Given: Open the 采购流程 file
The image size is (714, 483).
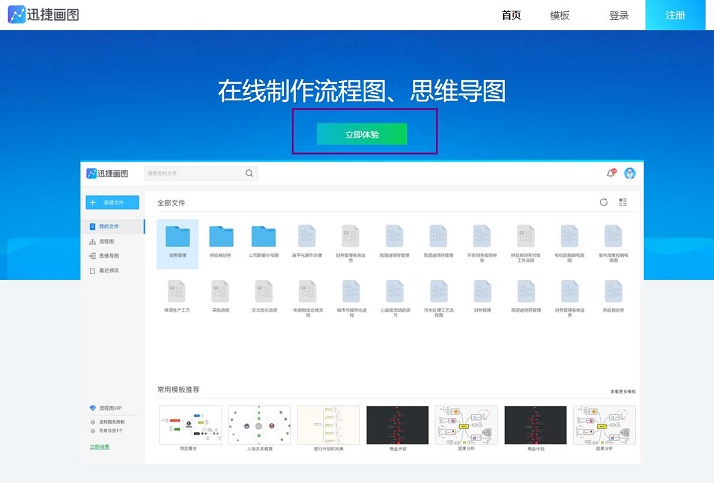Looking at the screenshot, I should (x=220, y=296).
